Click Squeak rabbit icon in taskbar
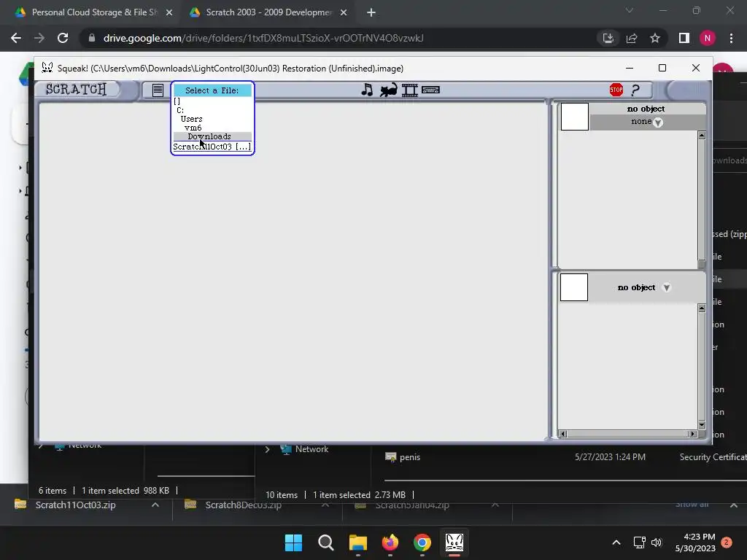747x560 pixels. click(454, 542)
